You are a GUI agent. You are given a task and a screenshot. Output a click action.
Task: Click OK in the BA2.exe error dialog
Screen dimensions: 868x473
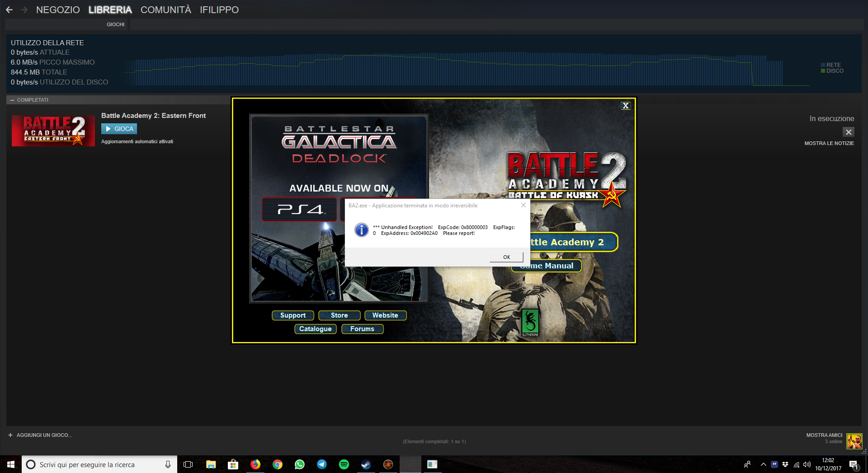(506, 257)
